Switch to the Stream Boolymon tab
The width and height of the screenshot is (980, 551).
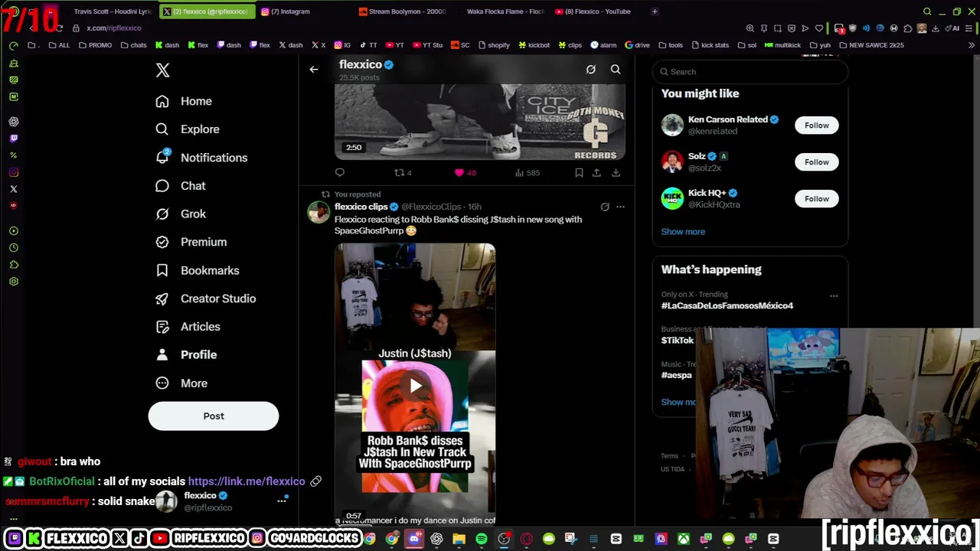(x=402, y=11)
